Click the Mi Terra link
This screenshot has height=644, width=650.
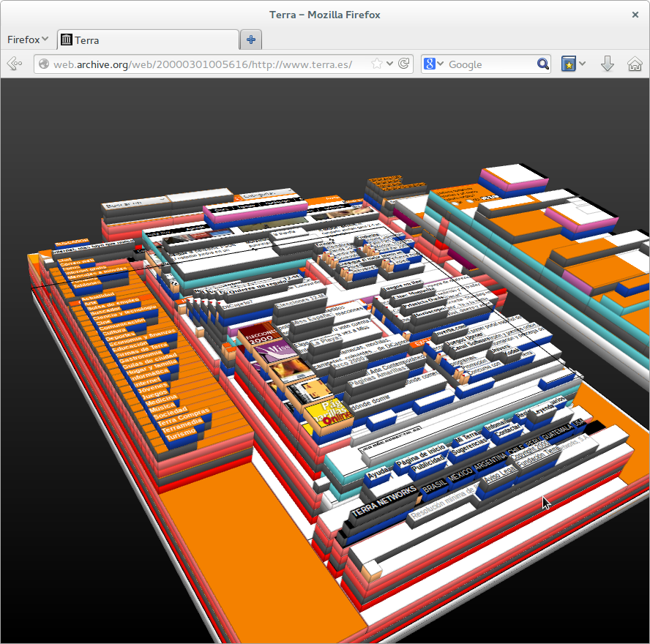pyautogui.click(x=466, y=437)
